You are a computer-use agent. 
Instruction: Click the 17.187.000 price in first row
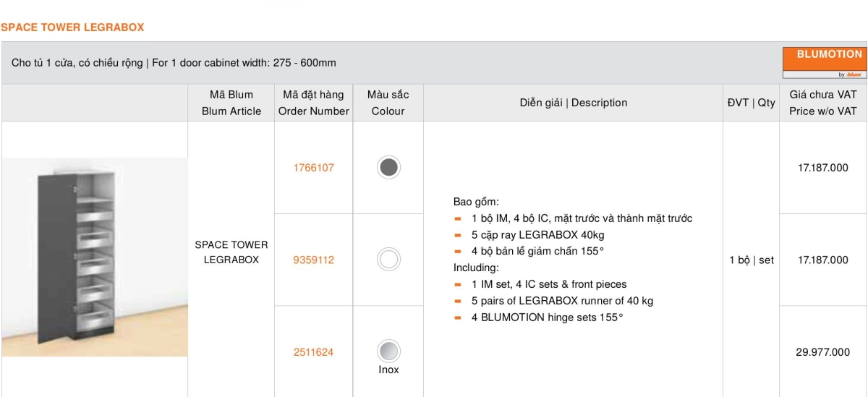pyautogui.click(x=823, y=167)
